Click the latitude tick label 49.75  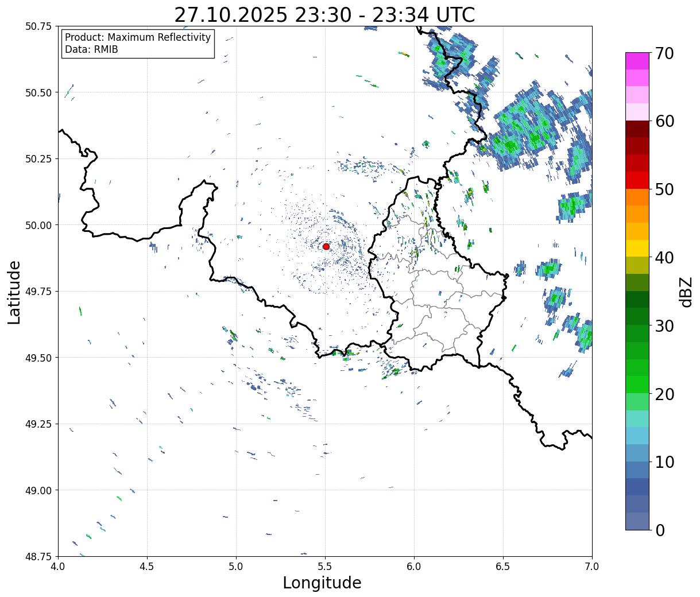[38, 292]
